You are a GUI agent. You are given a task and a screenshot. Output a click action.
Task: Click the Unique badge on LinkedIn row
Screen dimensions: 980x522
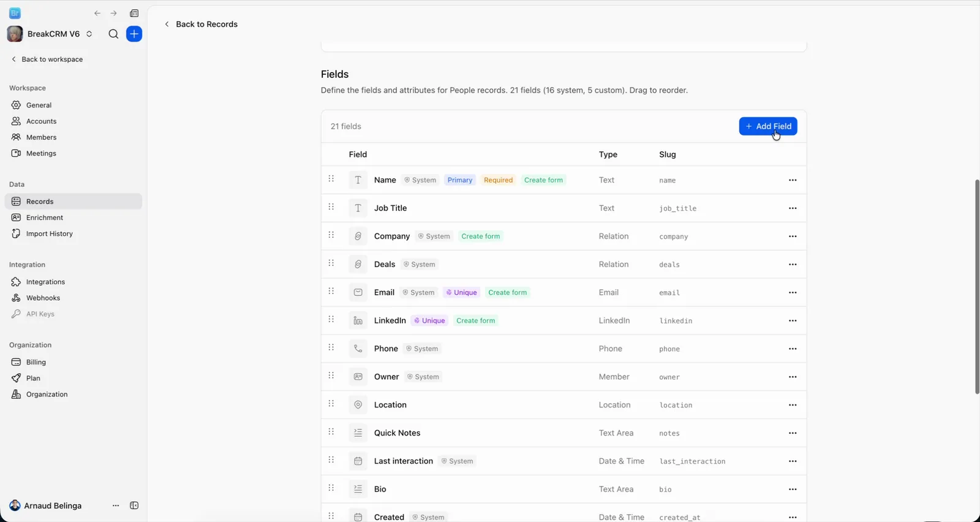click(x=430, y=320)
